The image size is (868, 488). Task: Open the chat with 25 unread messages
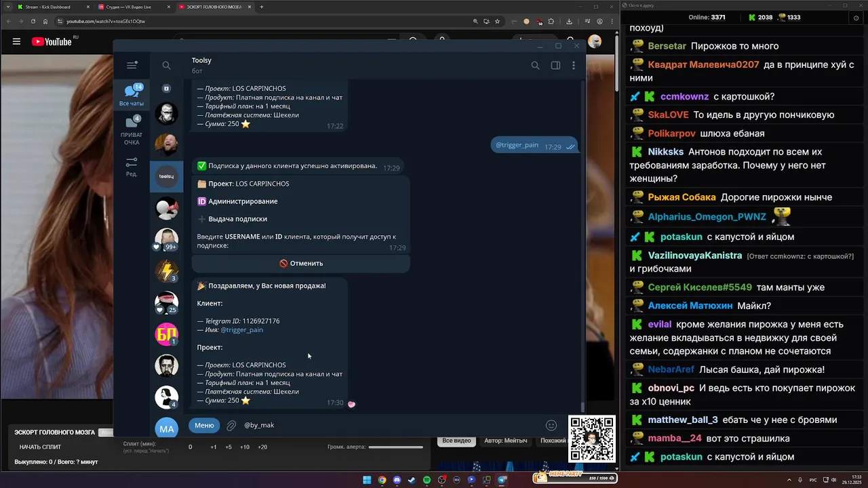(x=166, y=302)
